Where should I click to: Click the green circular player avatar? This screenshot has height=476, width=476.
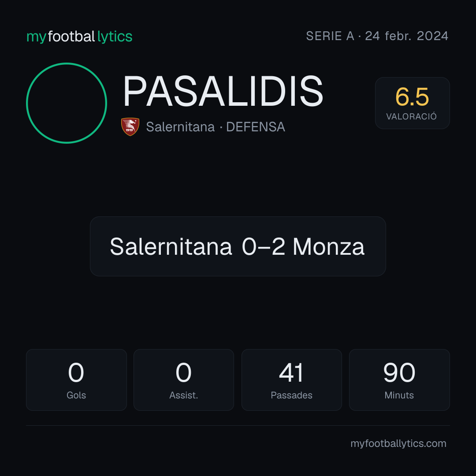(x=67, y=103)
